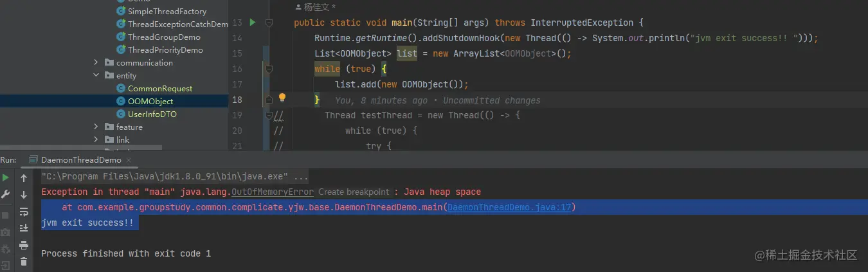
Task: Select OOMObject in project tree
Action: click(x=150, y=101)
